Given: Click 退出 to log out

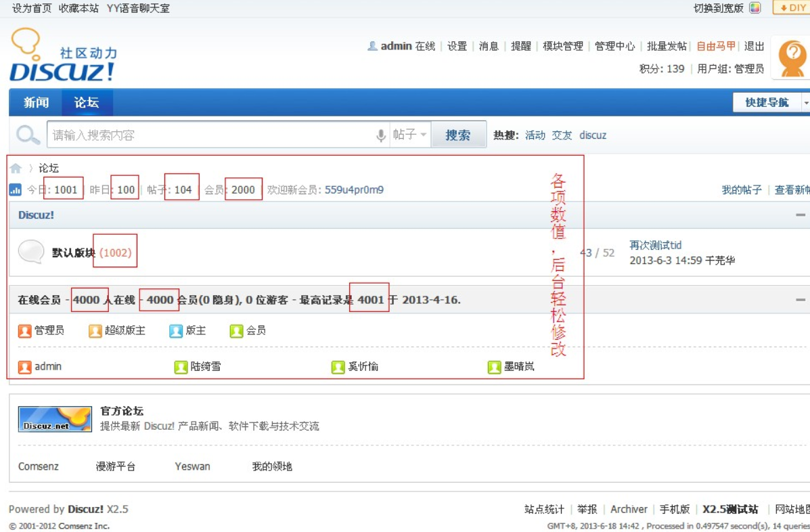Looking at the screenshot, I should tap(755, 47).
